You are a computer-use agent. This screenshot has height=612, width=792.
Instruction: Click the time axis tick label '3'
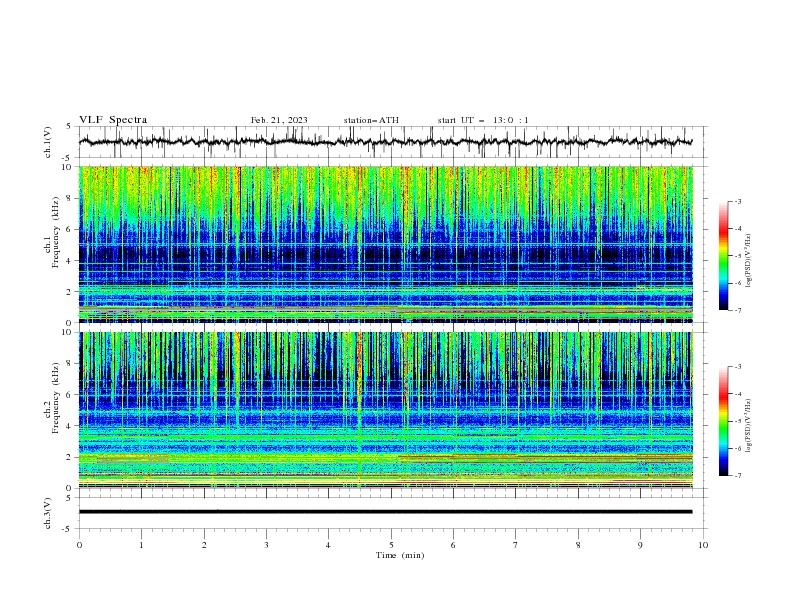pyautogui.click(x=266, y=545)
